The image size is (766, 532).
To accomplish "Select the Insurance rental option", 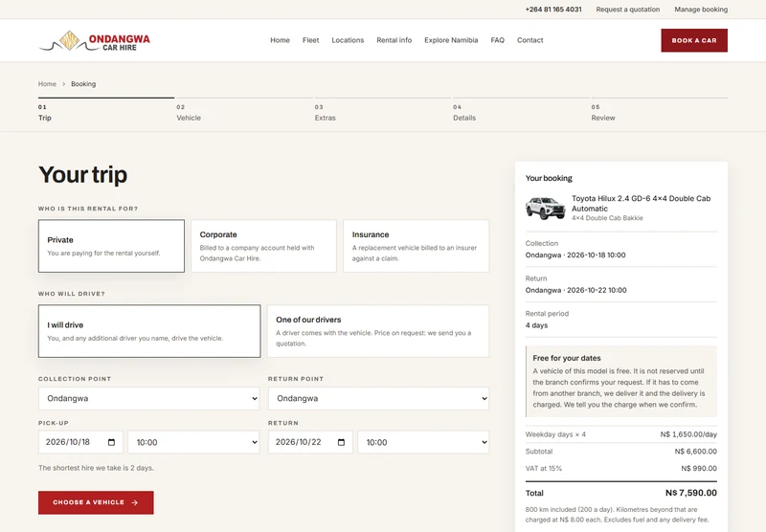I will pyautogui.click(x=417, y=246).
